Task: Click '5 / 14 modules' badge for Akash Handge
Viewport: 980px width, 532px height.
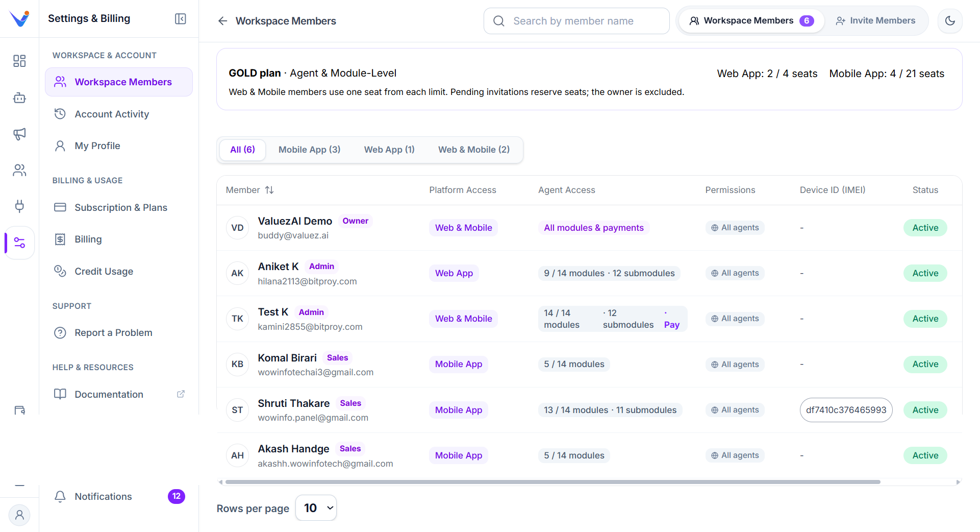Action: (x=574, y=455)
